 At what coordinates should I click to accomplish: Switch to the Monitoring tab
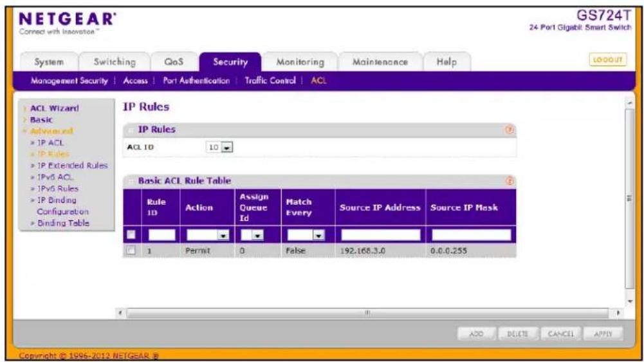pyautogui.click(x=300, y=62)
